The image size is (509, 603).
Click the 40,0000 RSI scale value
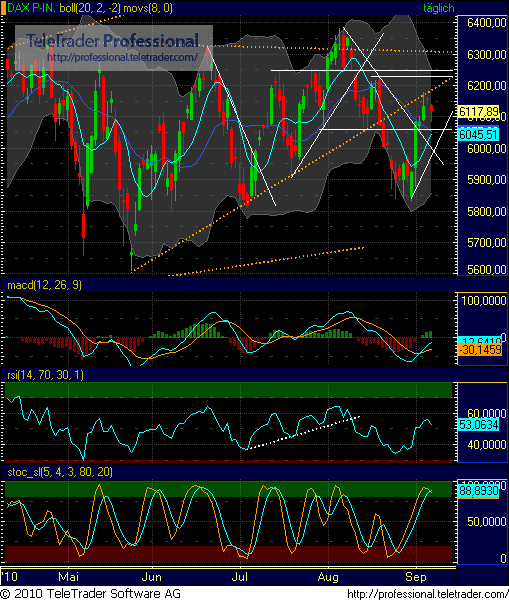[x=487, y=445]
